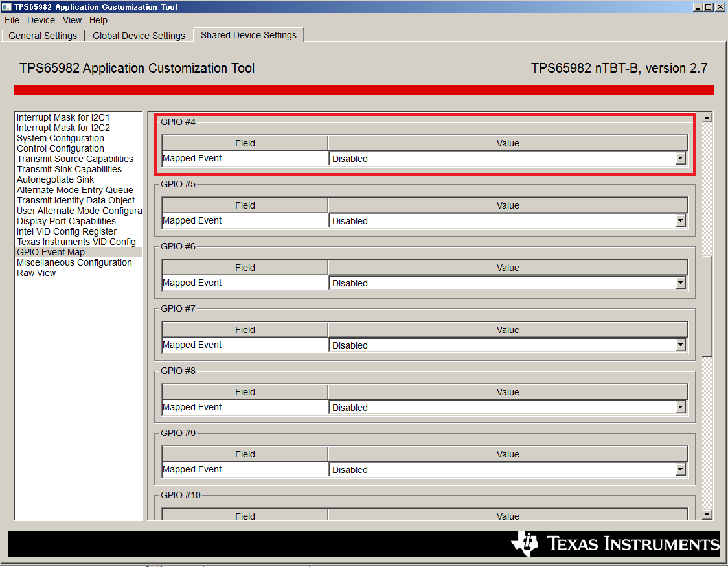The height and width of the screenshot is (567, 728).
Task: Maximize the TPS65982 tool window
Action: point(708,7)
